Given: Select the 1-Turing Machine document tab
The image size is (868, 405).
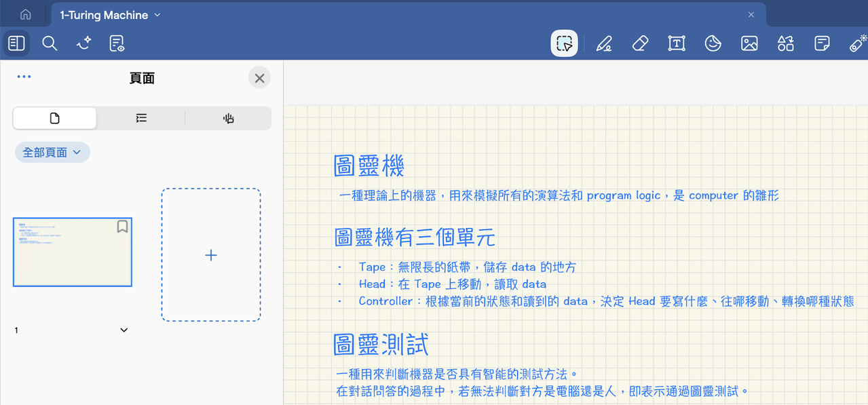Looking at the screenshot, I should (408, 14).
